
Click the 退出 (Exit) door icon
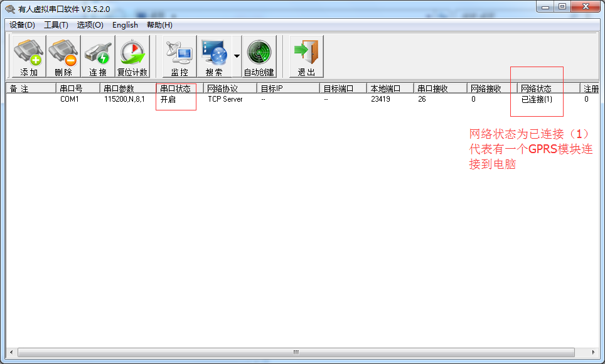(x=306, y=56)
